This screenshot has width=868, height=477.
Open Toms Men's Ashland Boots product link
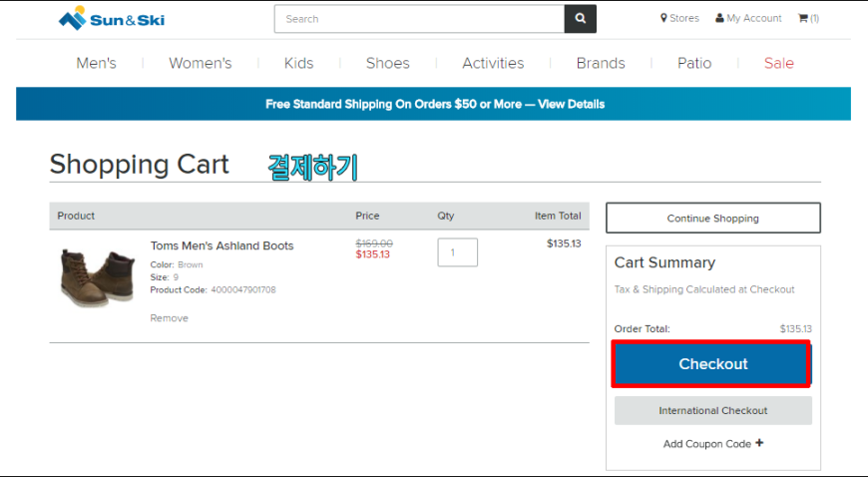point(221,245)
